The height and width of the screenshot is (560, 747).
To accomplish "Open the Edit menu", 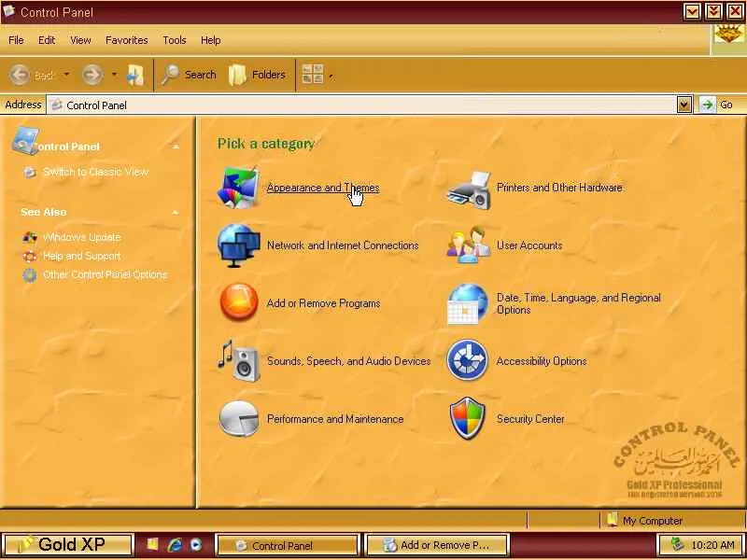I will coord(47,40).
